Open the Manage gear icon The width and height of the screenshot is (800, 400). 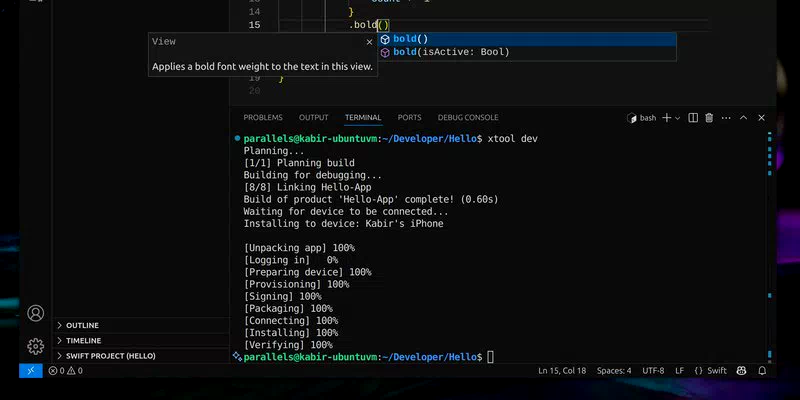pyautogui.click(x=36, y=346)
